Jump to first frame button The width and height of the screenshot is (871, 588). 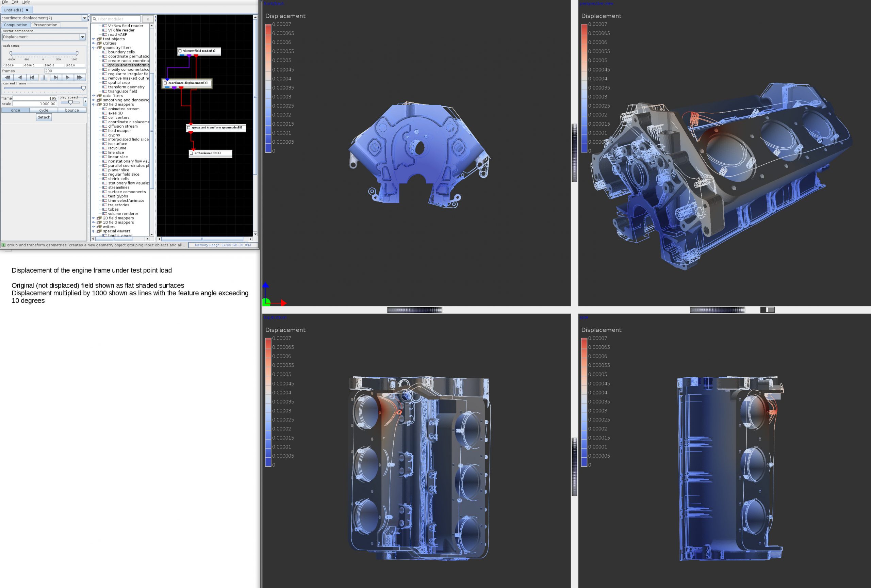(32, 78)
